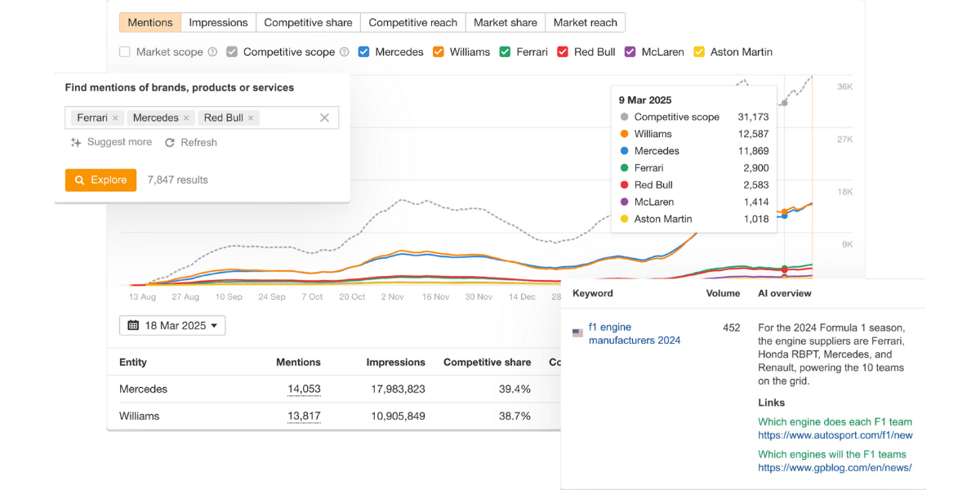Screen dimensions: 980x490
Task: Remove the Red Bull tag
Action: pyautogui.click(x=251, y=118)
